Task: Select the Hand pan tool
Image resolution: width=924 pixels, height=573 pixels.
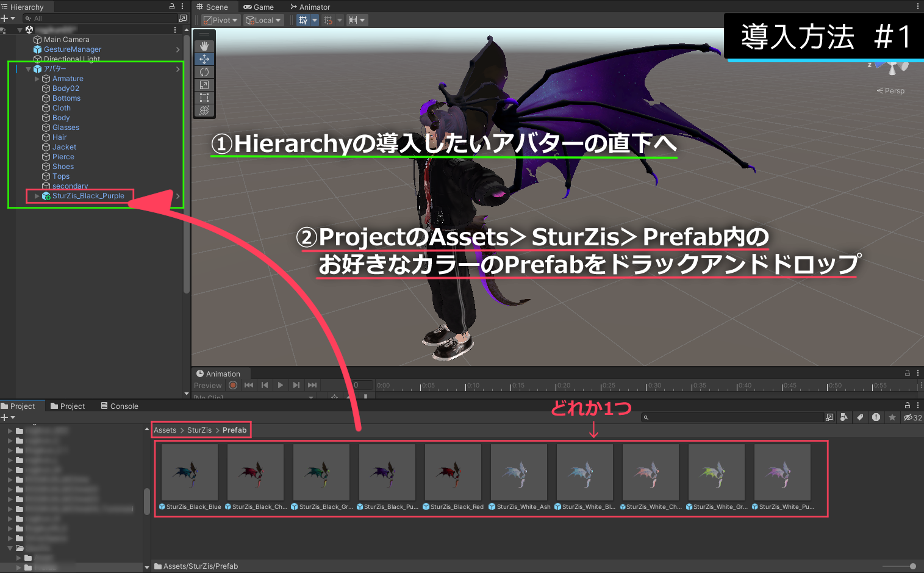Action: (x=204, y=45)
